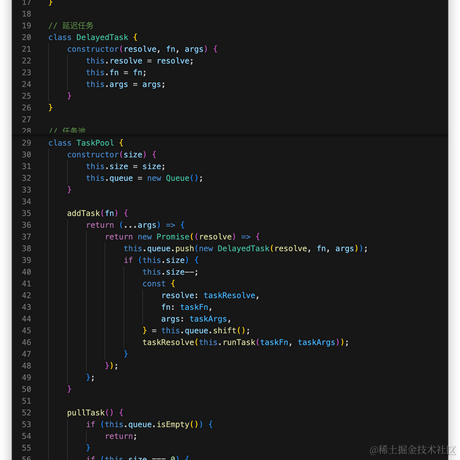Select the "this.resolve = resolve;" statement
The image size is (460, 460).
point(140,61)
